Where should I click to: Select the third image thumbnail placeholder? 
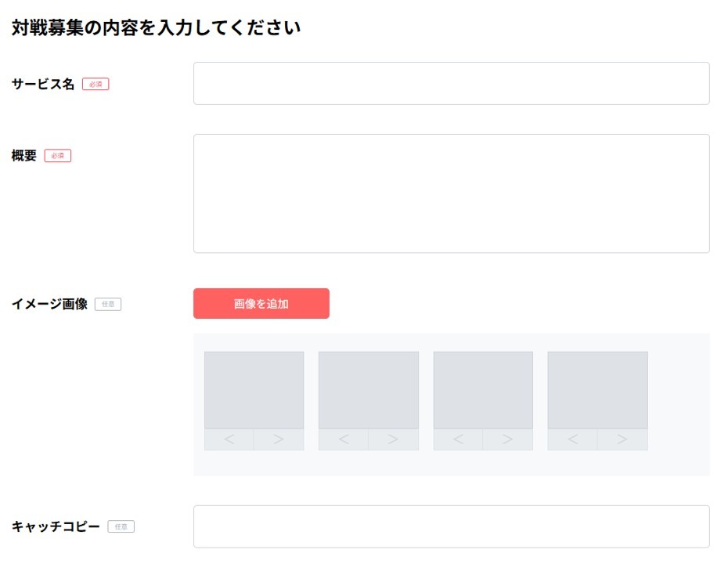pyautogui.click(x=483, y=390)
